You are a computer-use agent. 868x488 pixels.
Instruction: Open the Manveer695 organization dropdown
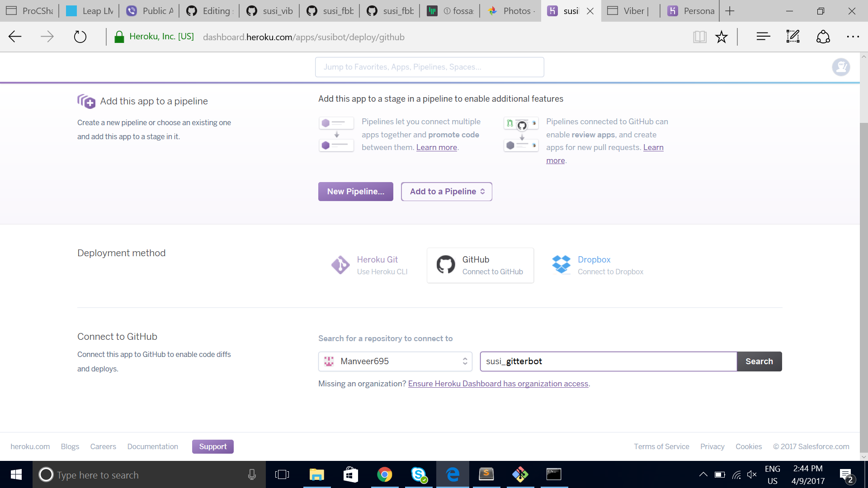395,361
